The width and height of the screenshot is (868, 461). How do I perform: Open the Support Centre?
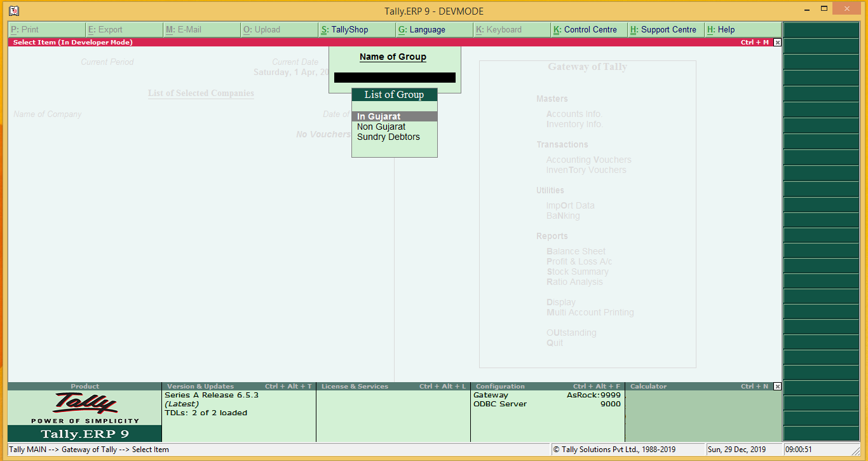tap(666, 30)
